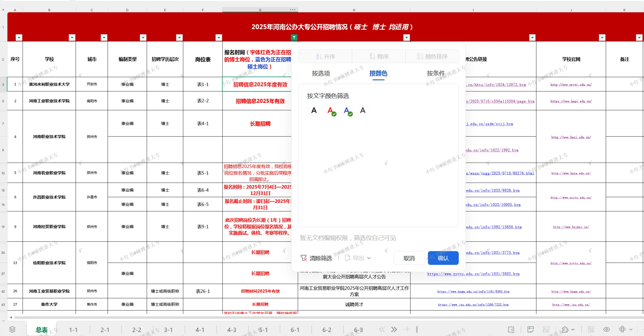Click the add new sheet plus

coord(407,329)
